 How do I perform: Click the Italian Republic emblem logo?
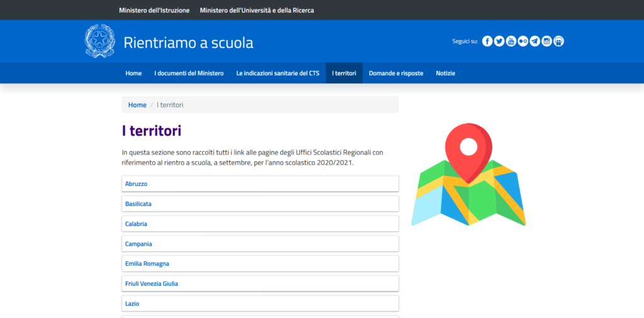(100, 41)
